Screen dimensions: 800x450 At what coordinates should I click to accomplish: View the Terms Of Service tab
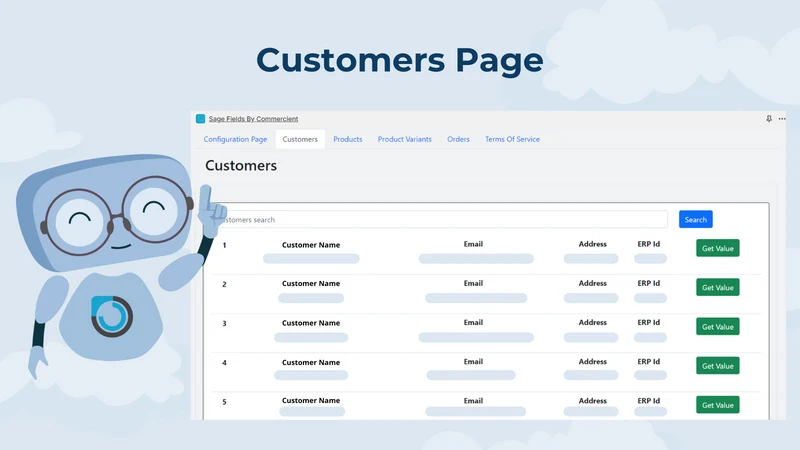click(x=512, y=139)
